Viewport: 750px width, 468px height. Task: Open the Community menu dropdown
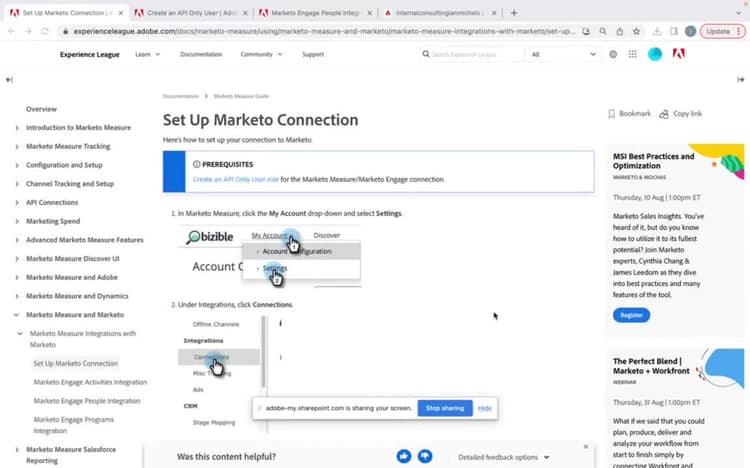pyautogui.click(x=261, y=55)
